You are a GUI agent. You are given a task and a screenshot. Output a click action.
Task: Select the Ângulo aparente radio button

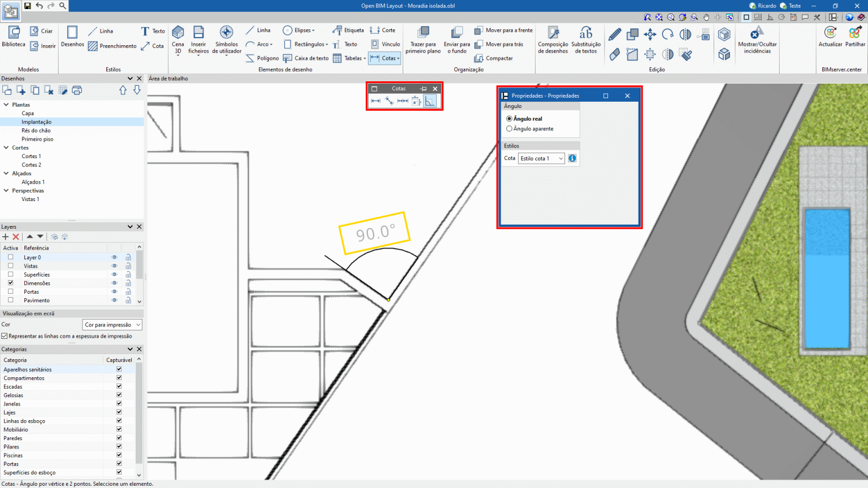[509, 128]
